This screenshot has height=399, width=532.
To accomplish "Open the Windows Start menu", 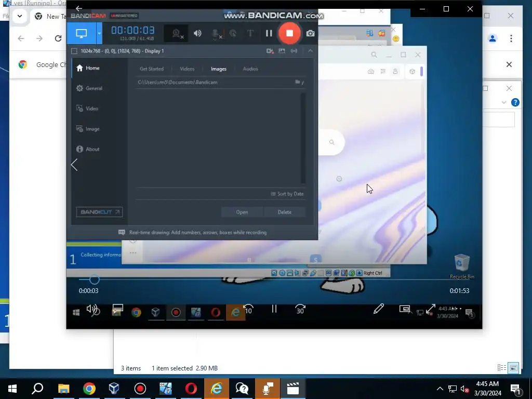I will 12,389.
